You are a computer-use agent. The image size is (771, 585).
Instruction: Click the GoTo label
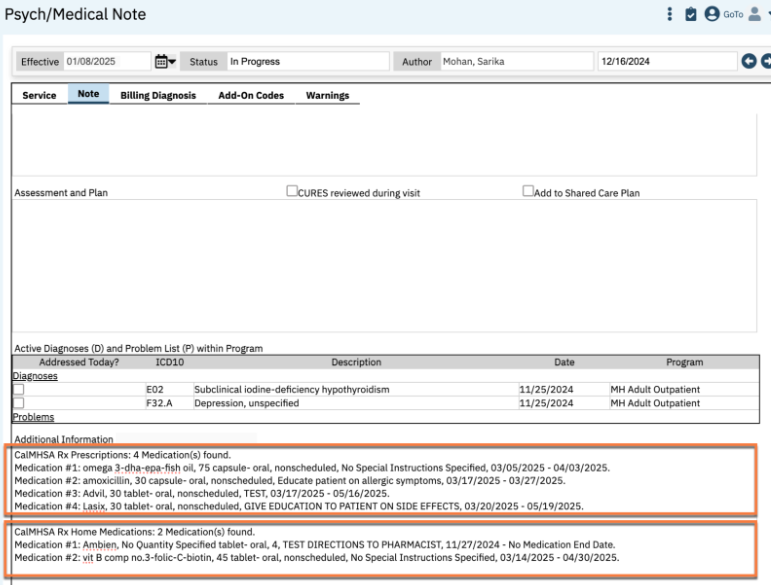[733, 14]
